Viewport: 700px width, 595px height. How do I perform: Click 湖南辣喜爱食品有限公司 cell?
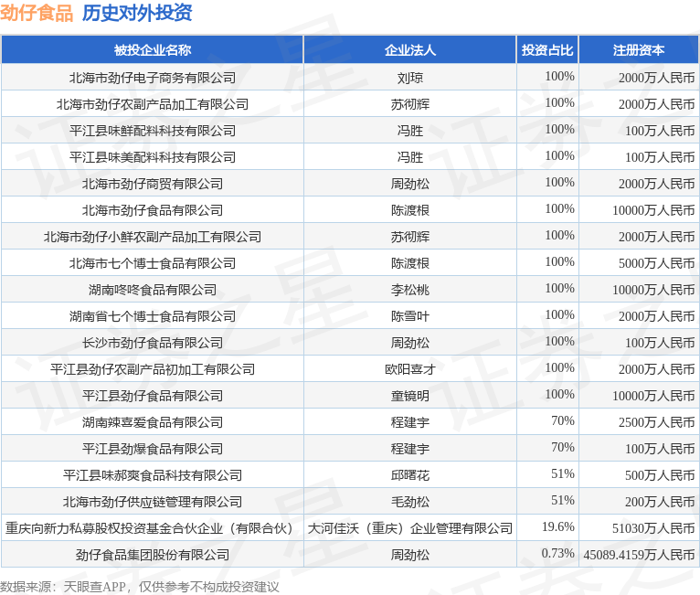[x=153, y=422]
